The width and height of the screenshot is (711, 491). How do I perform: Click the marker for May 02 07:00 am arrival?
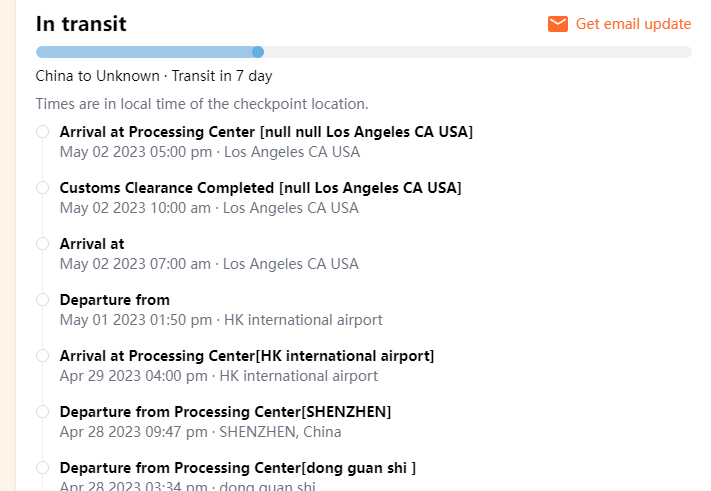click(x=42, y=244)
